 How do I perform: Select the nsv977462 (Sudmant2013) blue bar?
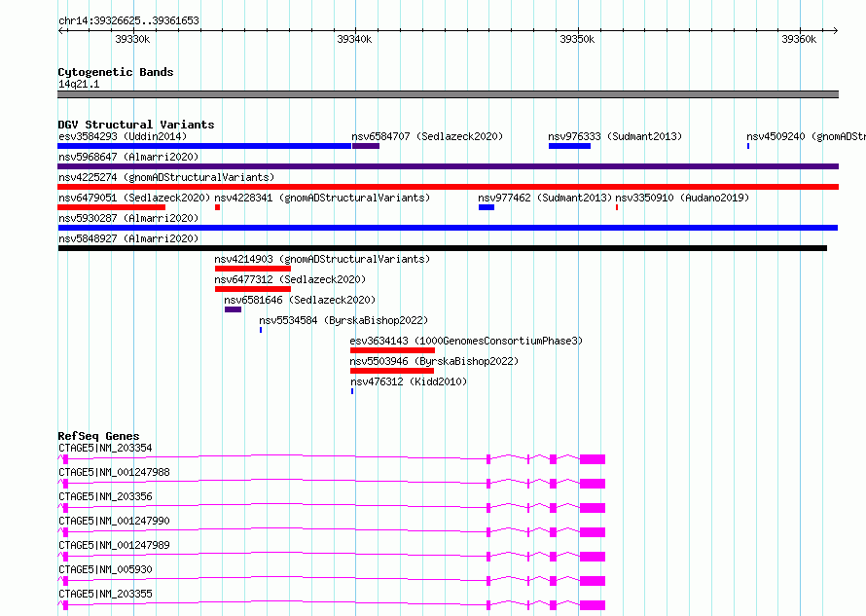[x=486, y=207]
